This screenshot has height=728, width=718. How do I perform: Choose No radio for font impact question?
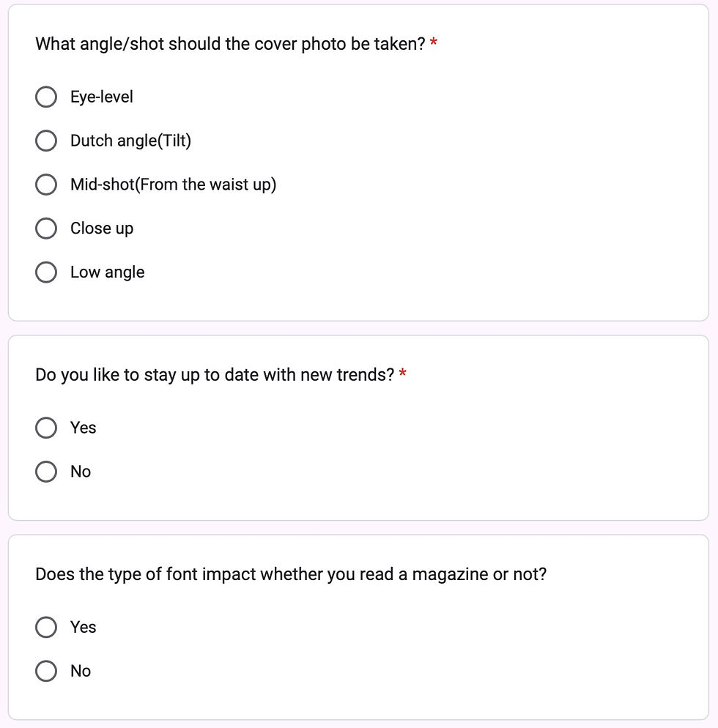click(46, 671)
